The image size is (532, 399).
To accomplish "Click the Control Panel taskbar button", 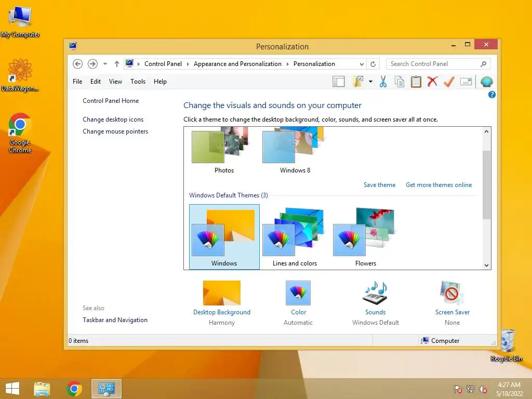I will pos(106,389).
